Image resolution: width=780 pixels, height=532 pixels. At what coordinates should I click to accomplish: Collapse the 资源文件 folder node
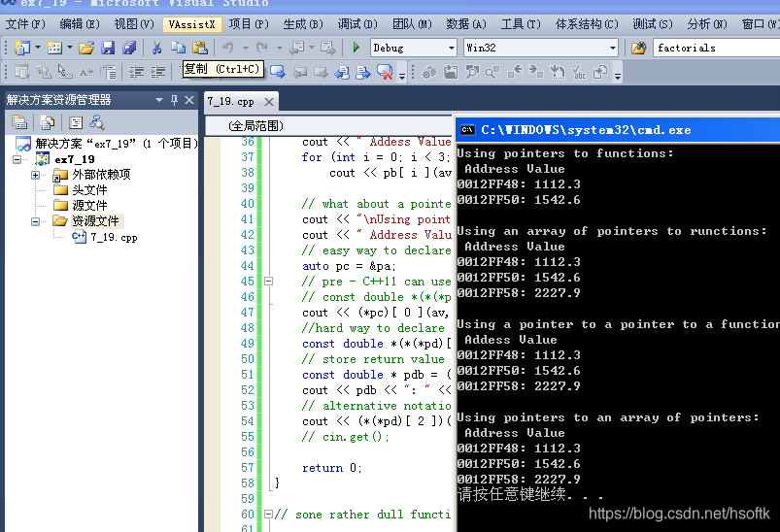click(x=35, y=221)
